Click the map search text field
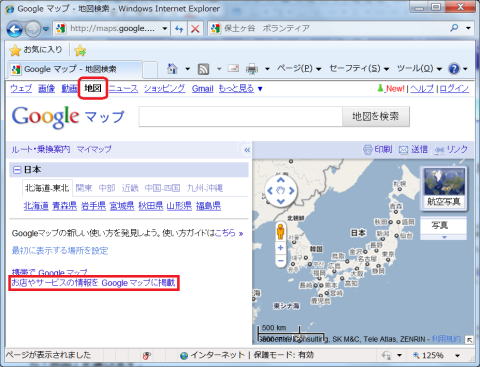480x367 pixels. tap(240, 116)
